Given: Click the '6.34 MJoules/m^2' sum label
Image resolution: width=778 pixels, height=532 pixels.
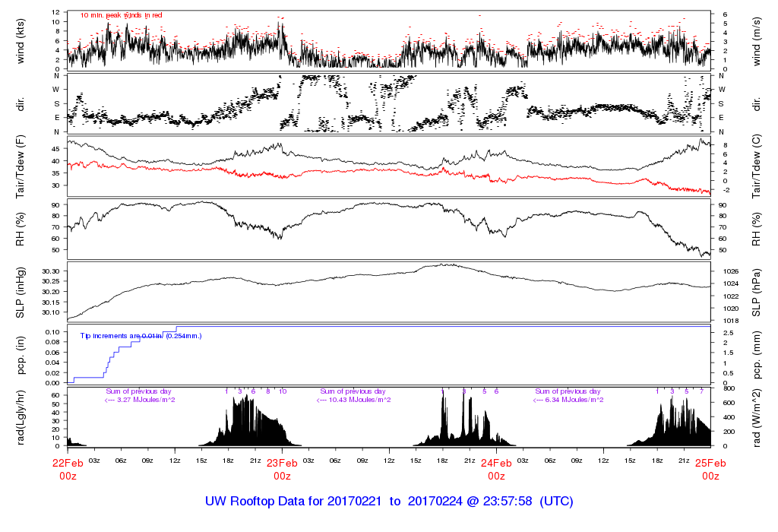Looking at the screenshot, I should [574, 400].
